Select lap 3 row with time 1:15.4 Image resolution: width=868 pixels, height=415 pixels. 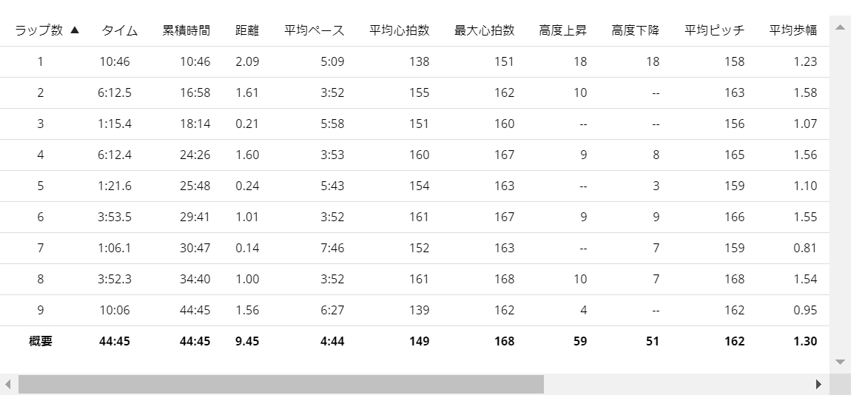click(414, 124)
